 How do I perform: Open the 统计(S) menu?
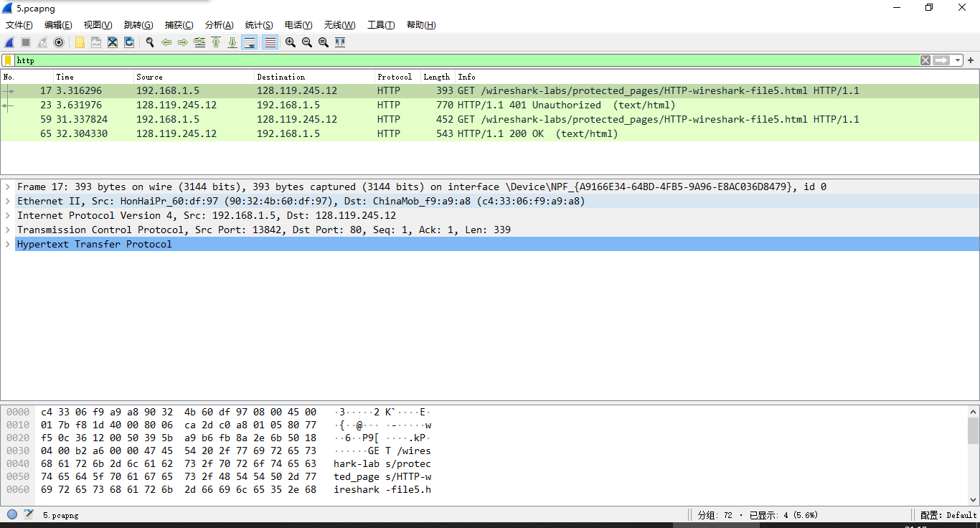[x=258, y=25]
